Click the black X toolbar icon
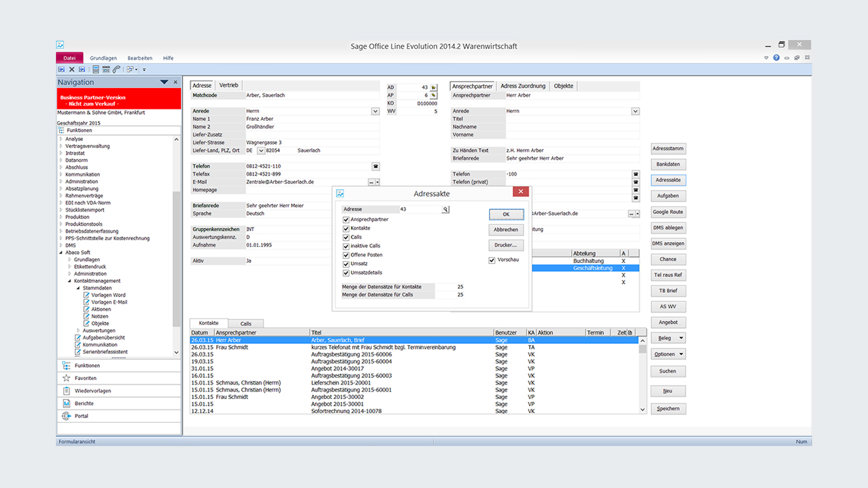 [72, 69]
